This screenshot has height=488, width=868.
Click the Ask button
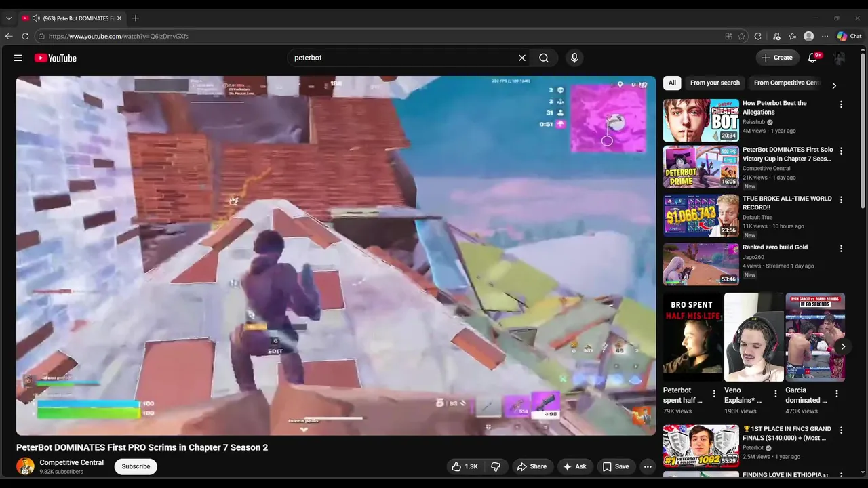pyautogui.click(x=574, y=466)
